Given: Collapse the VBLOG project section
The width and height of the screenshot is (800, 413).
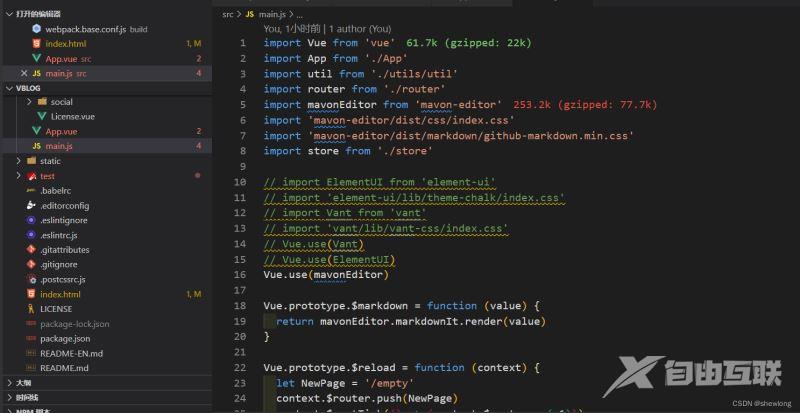Looking at the screenshot, I should click(x=9, y=88).
